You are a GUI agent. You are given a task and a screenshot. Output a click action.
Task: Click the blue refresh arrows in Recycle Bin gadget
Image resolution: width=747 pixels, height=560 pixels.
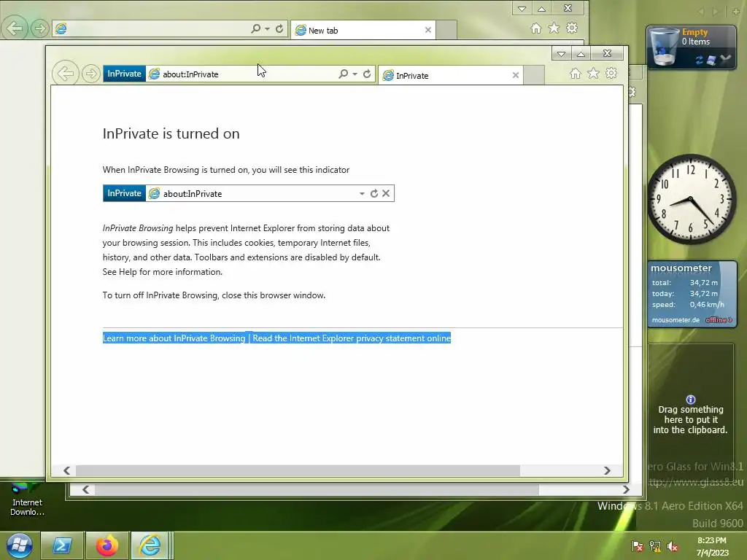click(699, 60)
